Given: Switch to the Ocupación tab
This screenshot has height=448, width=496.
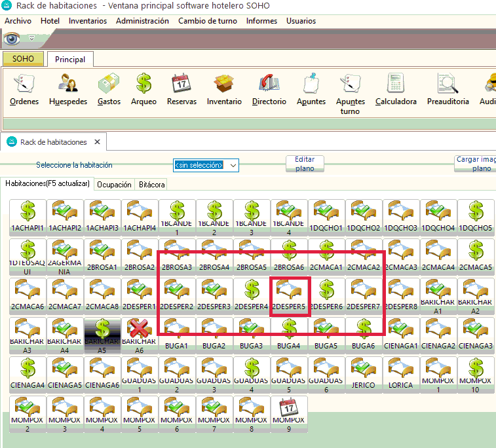Looking at the screenshot, I should click(x=114, y=185).
